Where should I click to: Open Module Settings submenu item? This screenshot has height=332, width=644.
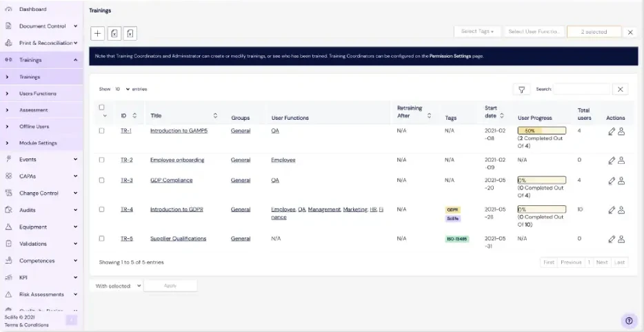[41, 143]
